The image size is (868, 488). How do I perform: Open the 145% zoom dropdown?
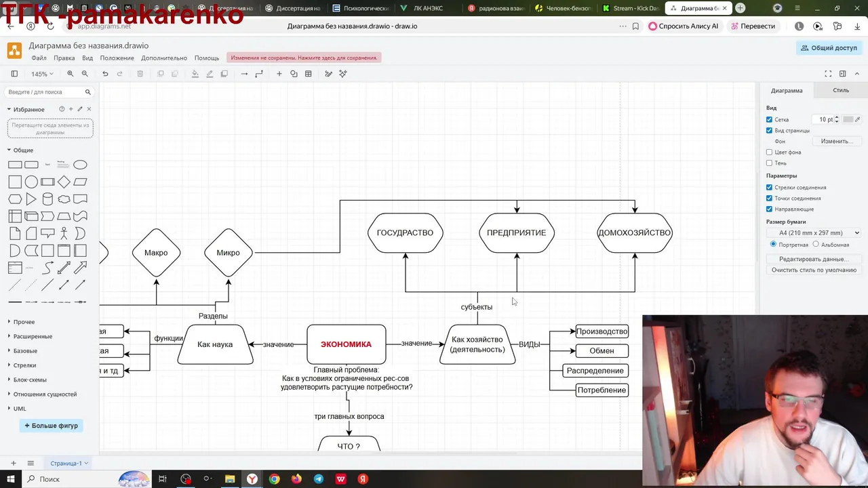(42, 74)
